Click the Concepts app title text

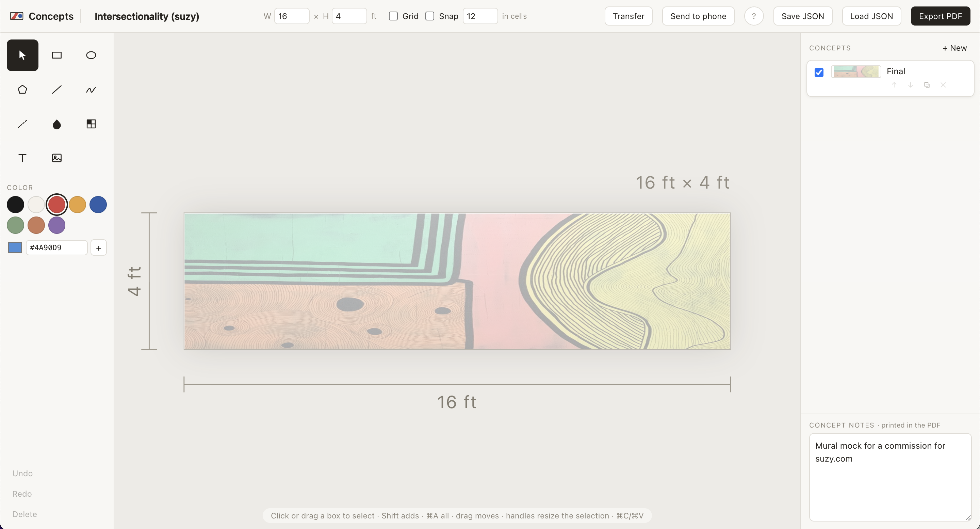tap(51, 16)
